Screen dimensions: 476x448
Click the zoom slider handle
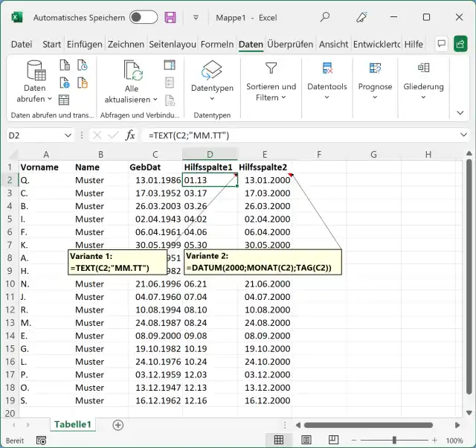click(x=394, y=440)
